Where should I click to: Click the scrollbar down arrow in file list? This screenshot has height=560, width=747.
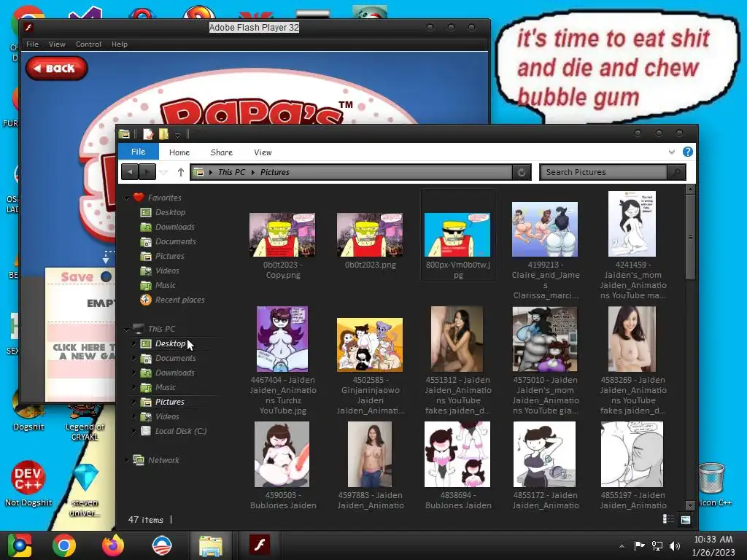coord(690,505)
